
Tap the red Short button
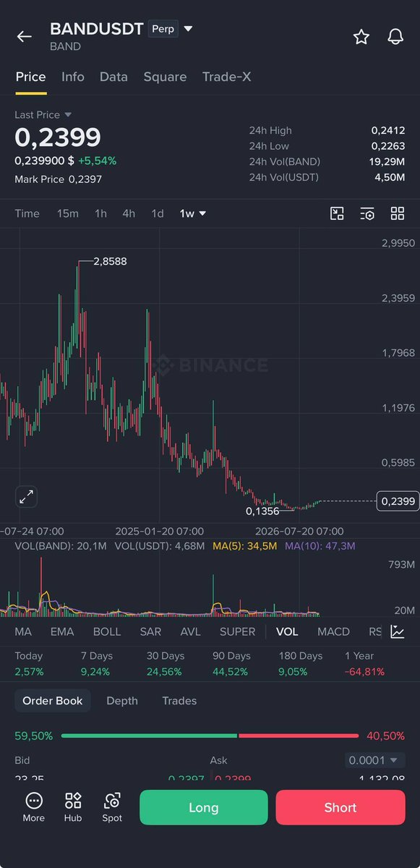tap(340, 807)
